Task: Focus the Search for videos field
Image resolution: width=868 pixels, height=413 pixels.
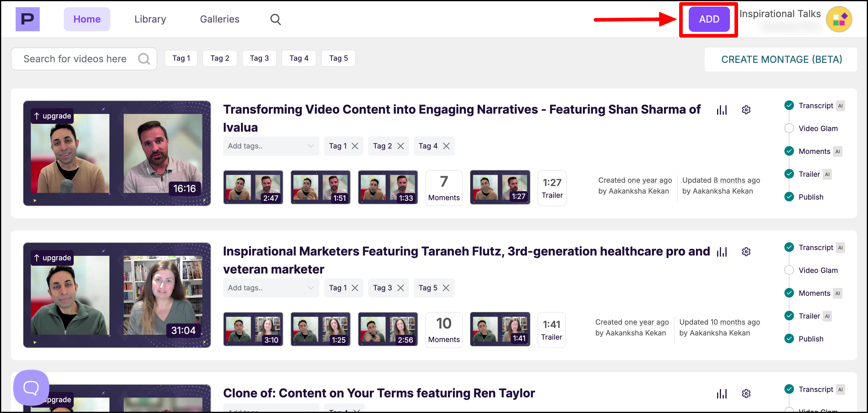Action: [x=75, y=59]
